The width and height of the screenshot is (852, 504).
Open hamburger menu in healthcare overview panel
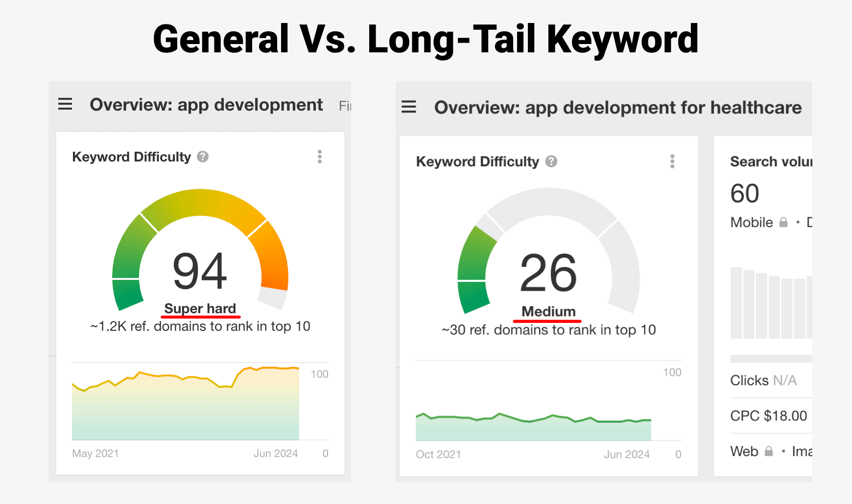click(409, 107)
